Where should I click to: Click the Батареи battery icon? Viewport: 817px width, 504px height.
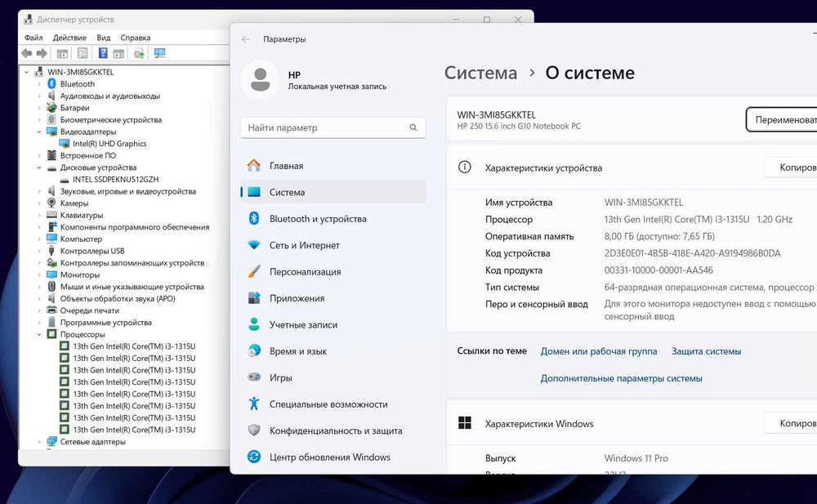click(51, 107)
